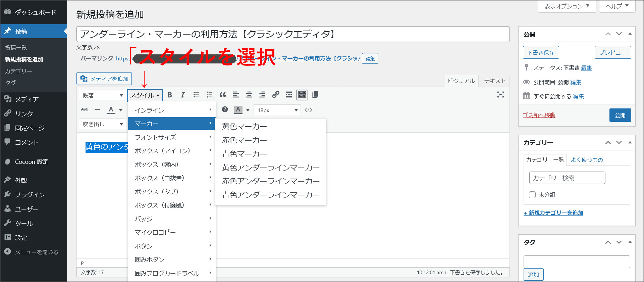Align text center
Viewport: 644px width, 282px height.
[x=249, y=95]
